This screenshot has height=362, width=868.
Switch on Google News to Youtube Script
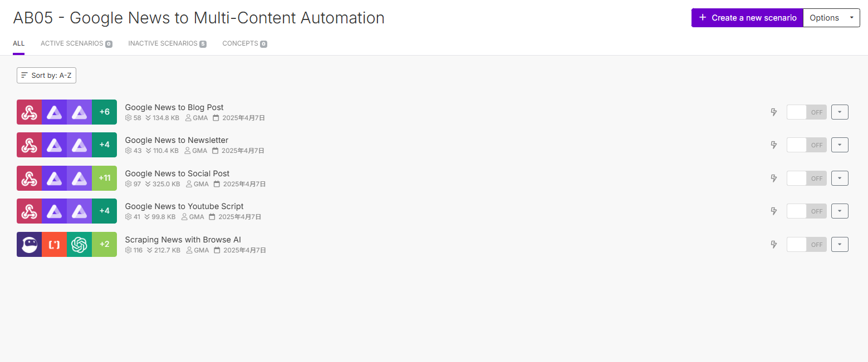(806, 211)
